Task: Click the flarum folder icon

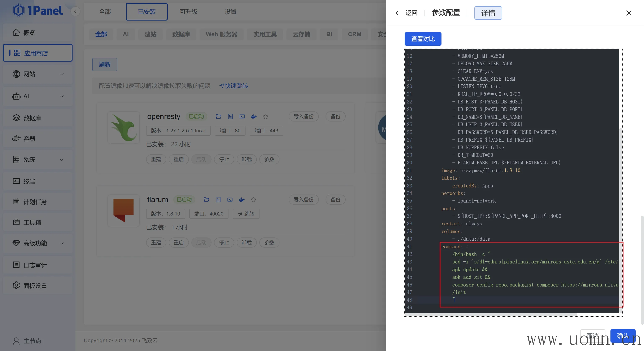Action: (x=206, y=200)
